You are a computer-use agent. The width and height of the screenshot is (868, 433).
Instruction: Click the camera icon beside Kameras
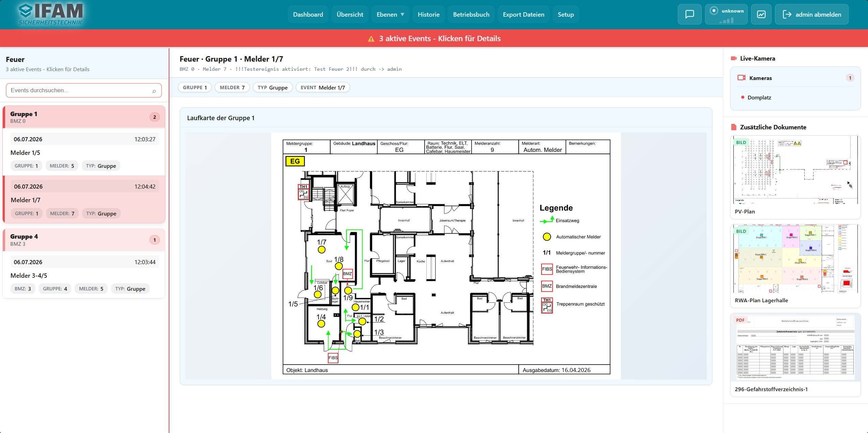coord(742,78)
